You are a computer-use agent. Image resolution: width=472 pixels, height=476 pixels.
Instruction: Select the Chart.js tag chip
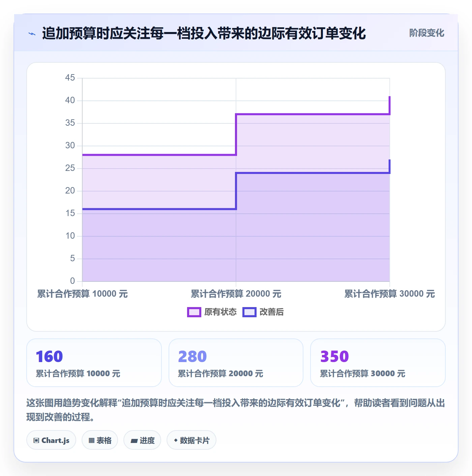[51, 440]
